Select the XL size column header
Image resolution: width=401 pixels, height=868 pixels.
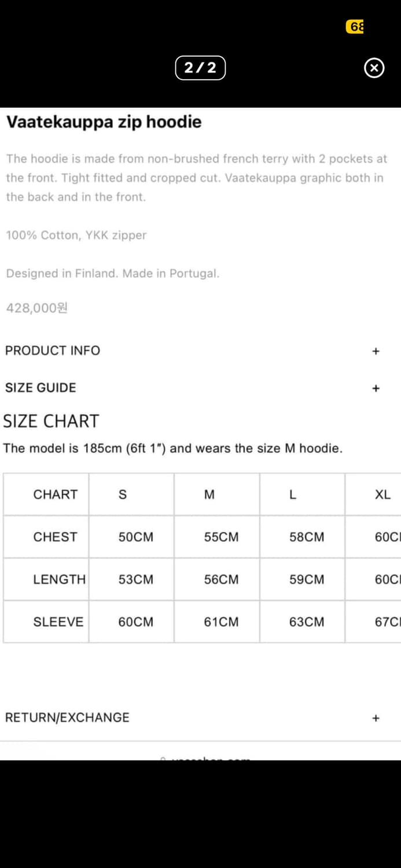click(382, 495)
